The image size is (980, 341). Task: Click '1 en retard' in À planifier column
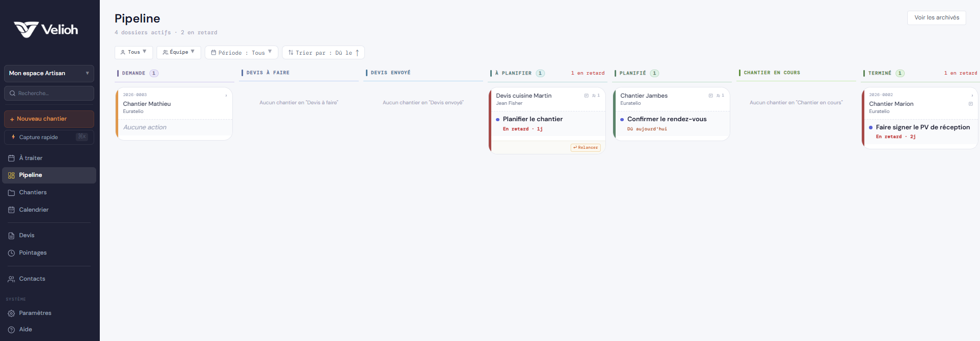tap(587, 73)
